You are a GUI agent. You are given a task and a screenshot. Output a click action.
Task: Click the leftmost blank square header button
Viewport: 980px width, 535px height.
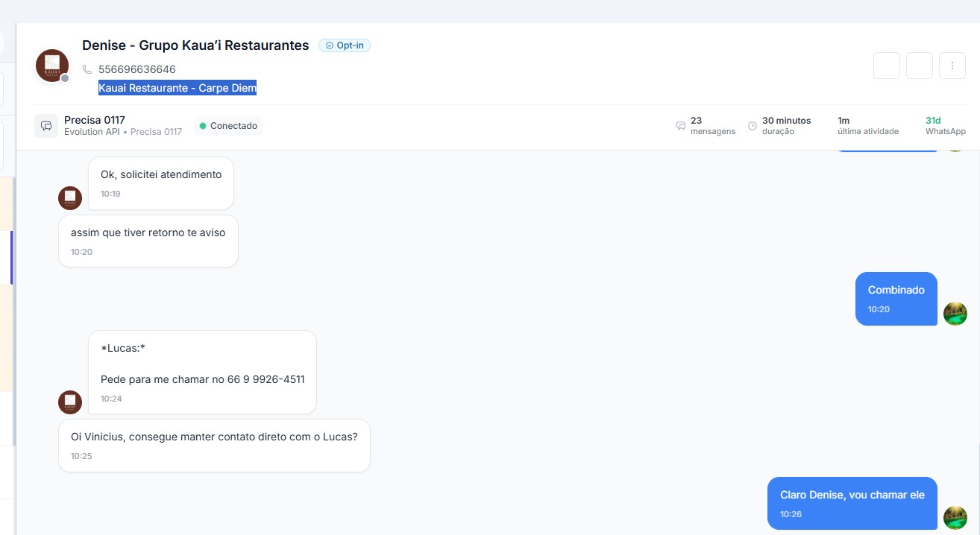[x=887, y=66]
